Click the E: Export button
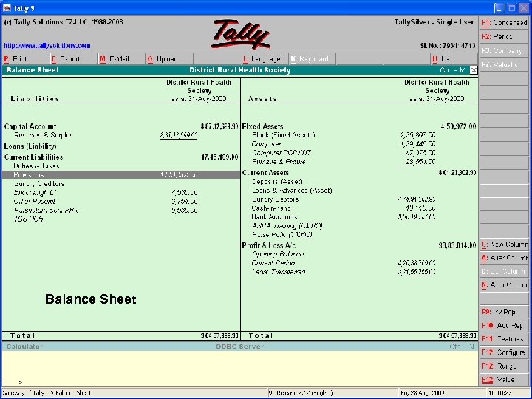 tap(74, 59)
